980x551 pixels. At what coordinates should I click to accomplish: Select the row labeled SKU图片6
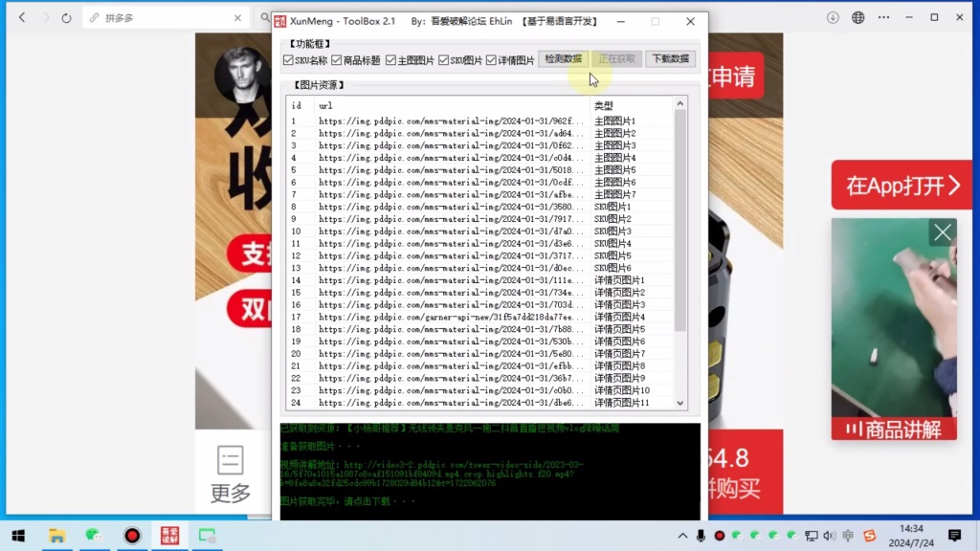(480, 268)
